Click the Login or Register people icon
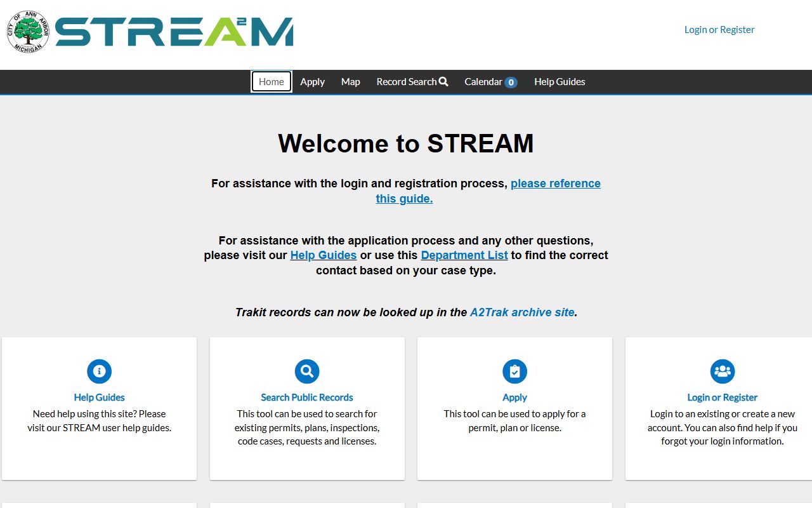The height and width of the screenshot is (508, 812). tap(723, 371)
